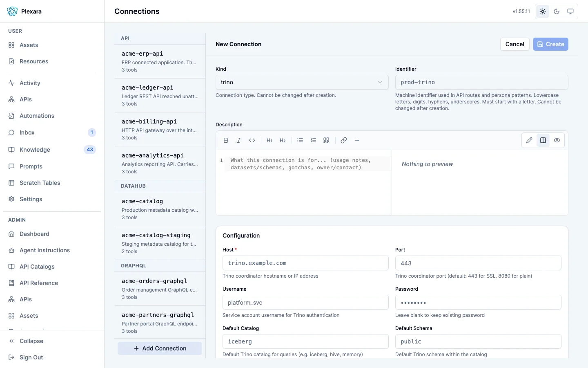Sign out of Plexara

[52, 357]
